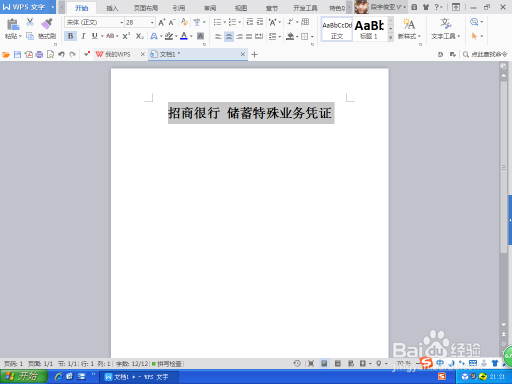
Task: Open line spacing options
Action: pos(273,36)
